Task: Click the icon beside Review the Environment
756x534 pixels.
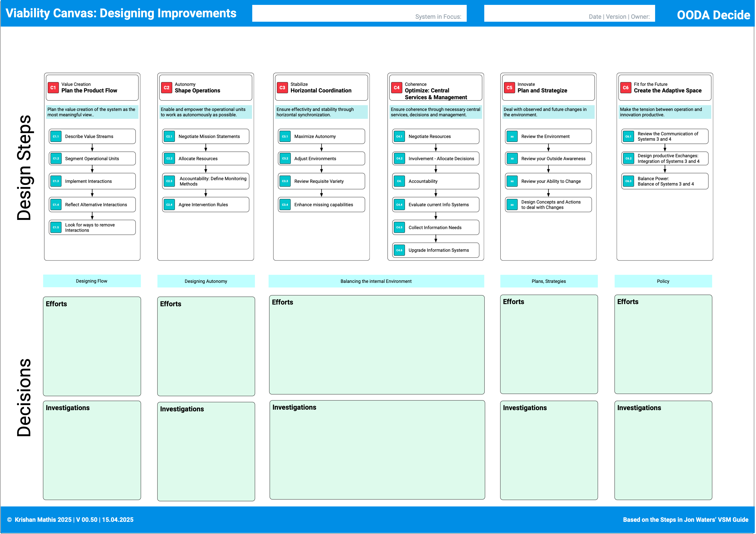Action: click(512, 136)
